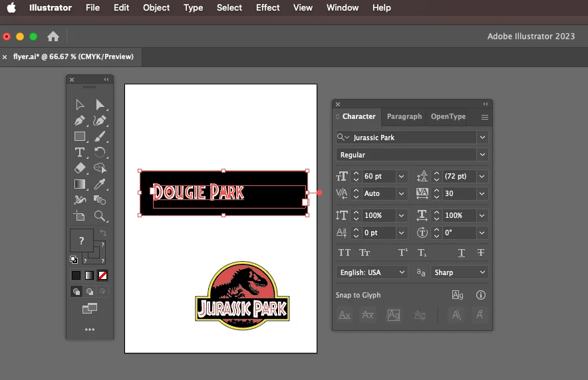The height and width of the screenshot is (380, 588).
Task: Click the Snap to Glyph Ag toggle icon
Action: (458, 295)
